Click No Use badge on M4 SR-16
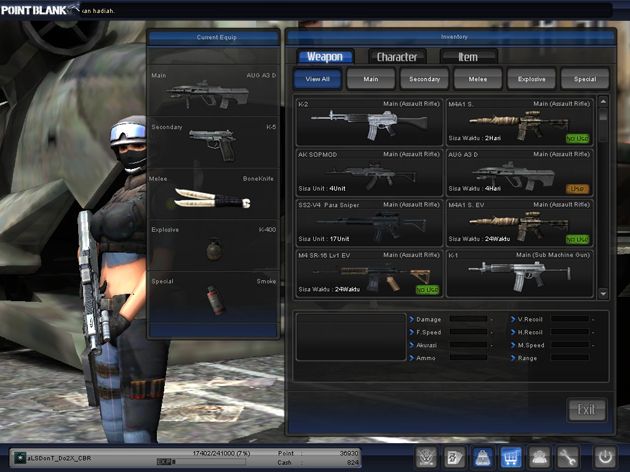The width and height of the screenshot is (630, 472). 428,290
